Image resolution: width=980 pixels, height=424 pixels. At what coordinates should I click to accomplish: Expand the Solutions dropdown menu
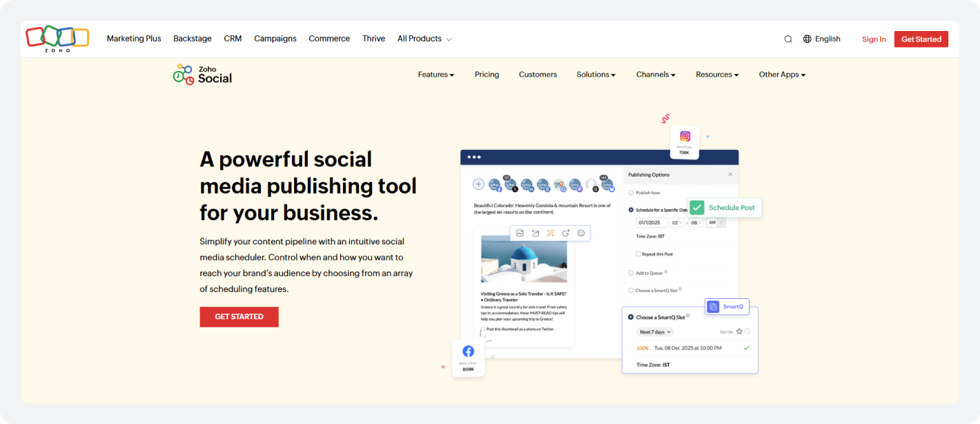[596, 75]
